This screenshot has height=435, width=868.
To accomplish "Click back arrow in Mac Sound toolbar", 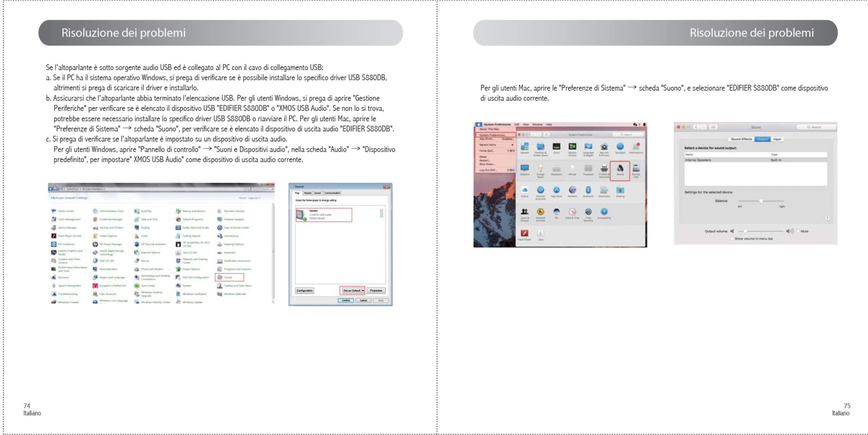I will click(x=697, y=127).
